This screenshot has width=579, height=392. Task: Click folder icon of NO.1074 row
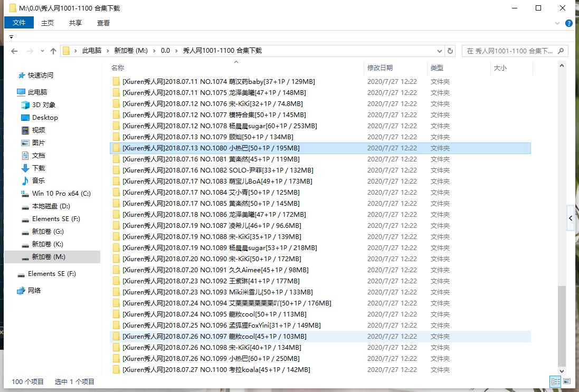point(116,82)
